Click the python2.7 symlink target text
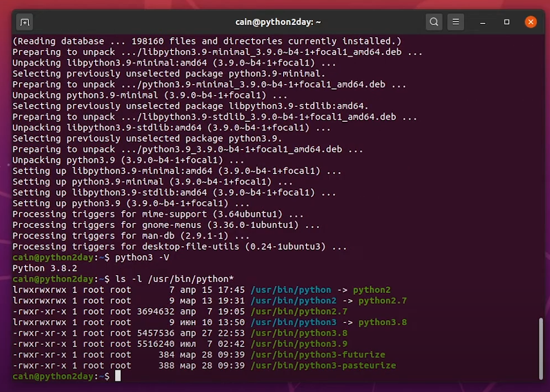The image size is (550, 392). [384, 300]
